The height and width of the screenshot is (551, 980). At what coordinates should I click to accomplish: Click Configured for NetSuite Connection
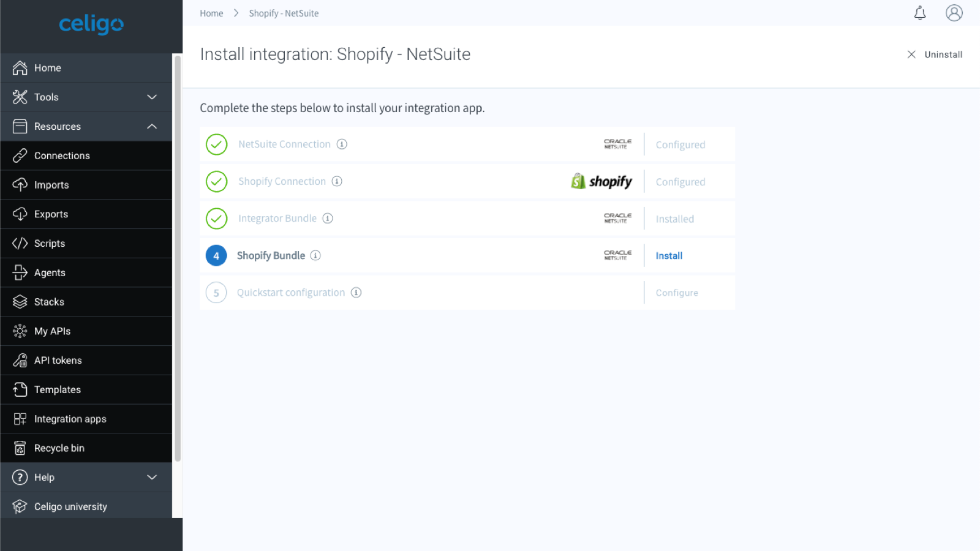680,145
